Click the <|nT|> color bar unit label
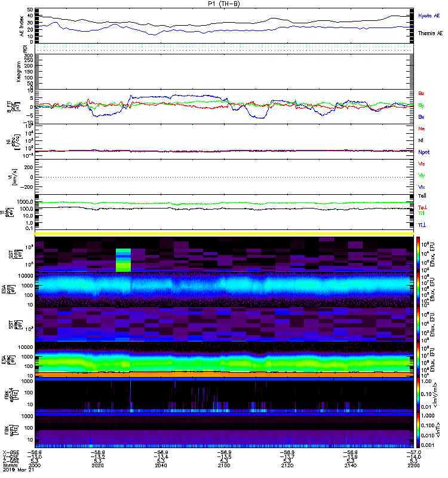Image resolution: width=448 pixels, height=478 pixels. click(437, 430)
